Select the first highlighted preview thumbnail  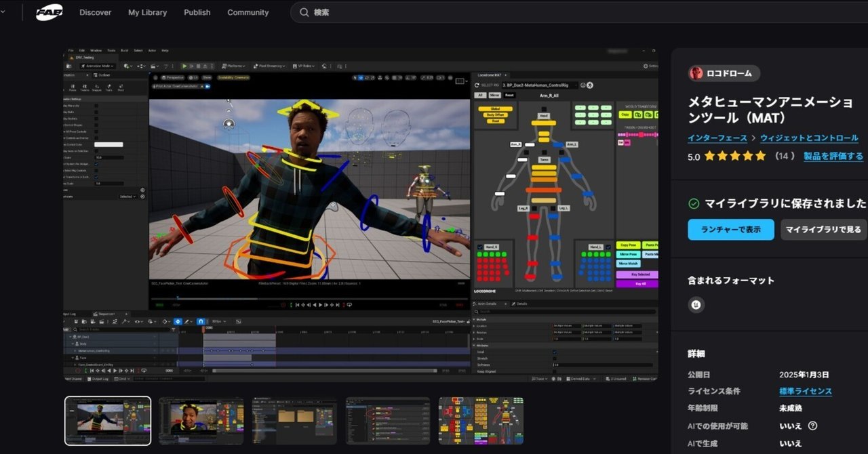(x=108, y=421)
